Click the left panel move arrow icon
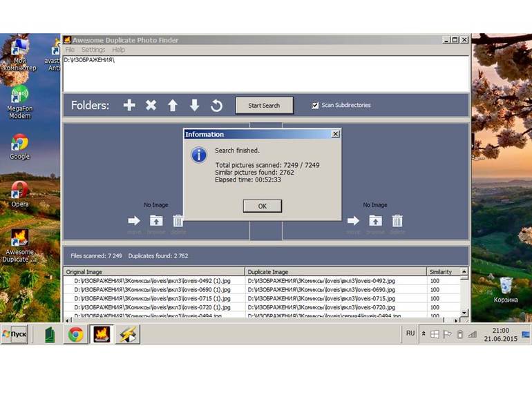 point(134,221)
